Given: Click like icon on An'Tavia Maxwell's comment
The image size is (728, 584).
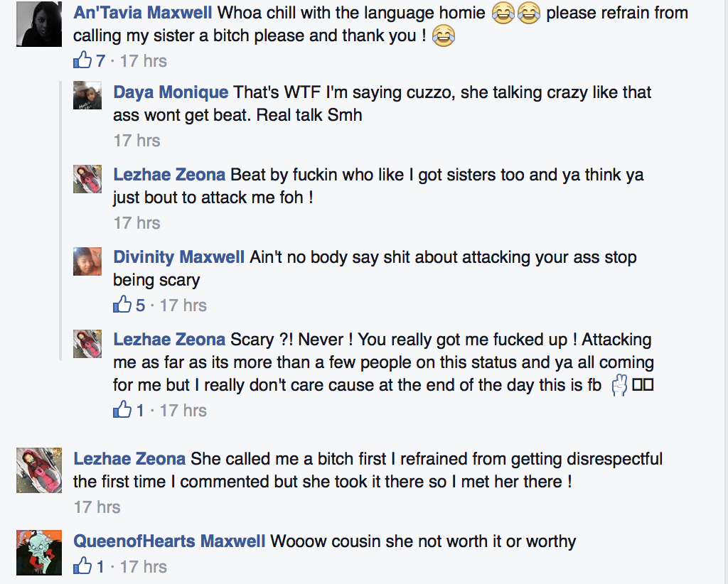Looking at the screenshot, I should [x=82, y=60].
